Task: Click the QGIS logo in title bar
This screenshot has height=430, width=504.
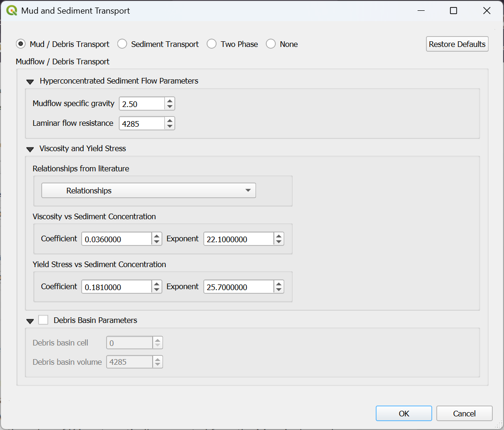Action: [12, 10]
